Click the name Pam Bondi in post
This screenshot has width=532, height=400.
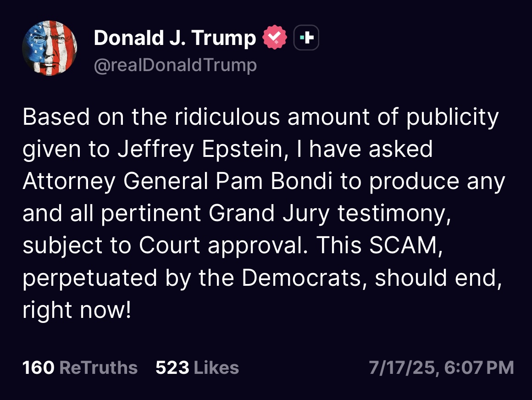coord(274,181)
